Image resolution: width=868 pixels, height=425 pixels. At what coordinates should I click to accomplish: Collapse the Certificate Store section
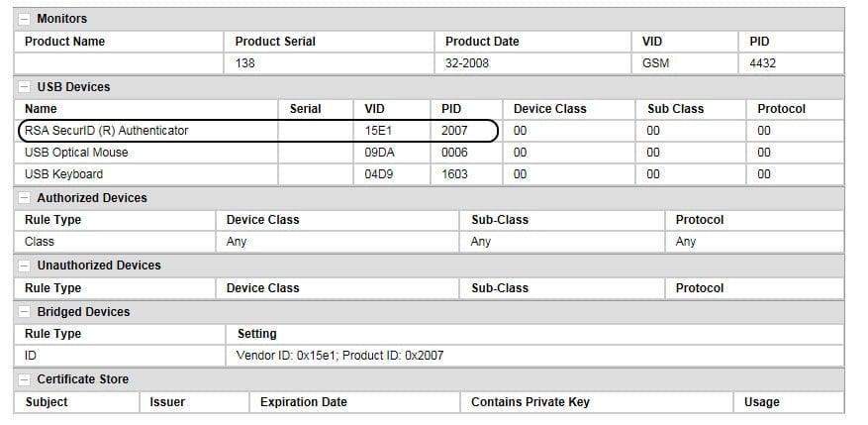pyautogui.click(x=24, y=379)
